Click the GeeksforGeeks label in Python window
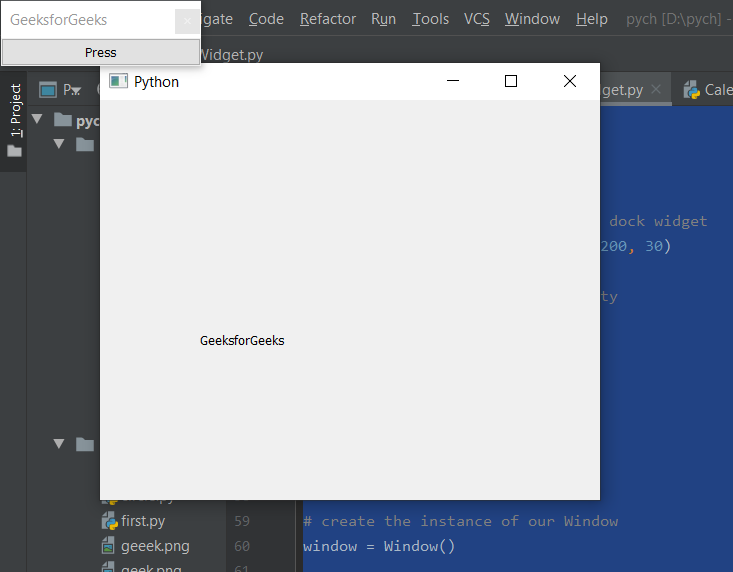The image size is (733, 572). click(242, 341)
